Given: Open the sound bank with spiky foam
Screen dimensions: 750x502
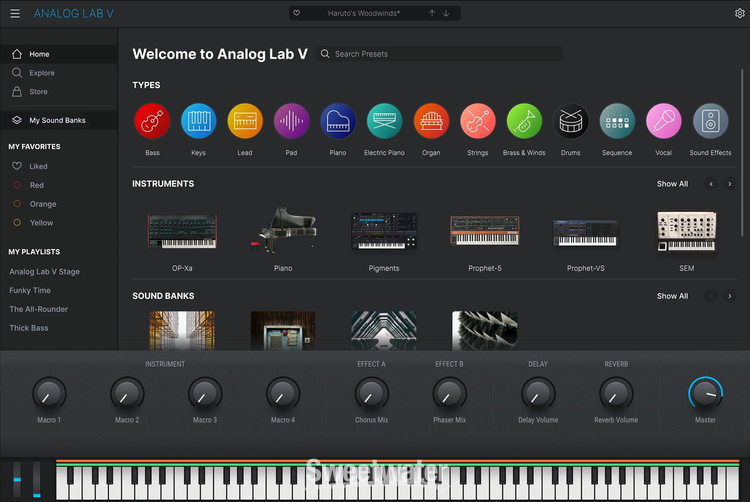Looking at the screenshot, I should point(485,331).
